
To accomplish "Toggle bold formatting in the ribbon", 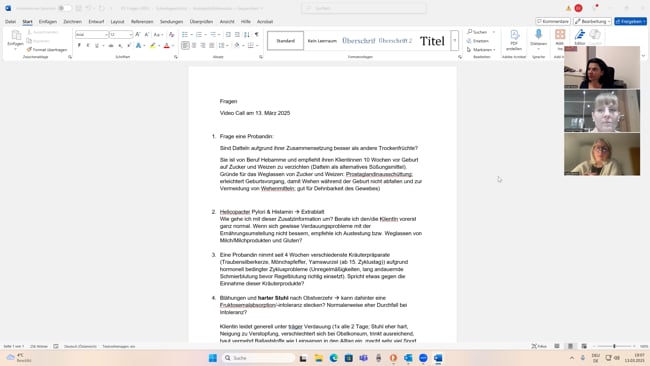I will pyautogui.click(x=79, y=46).
